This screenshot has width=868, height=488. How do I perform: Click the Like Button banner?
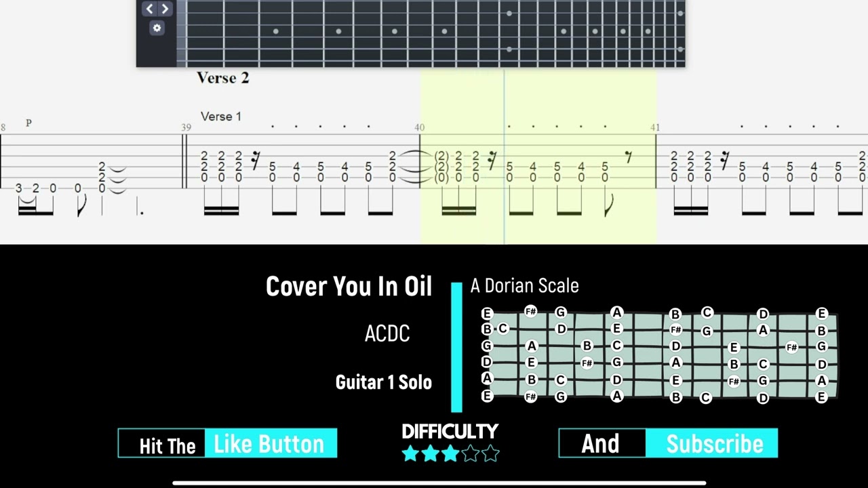coord(270,444)
